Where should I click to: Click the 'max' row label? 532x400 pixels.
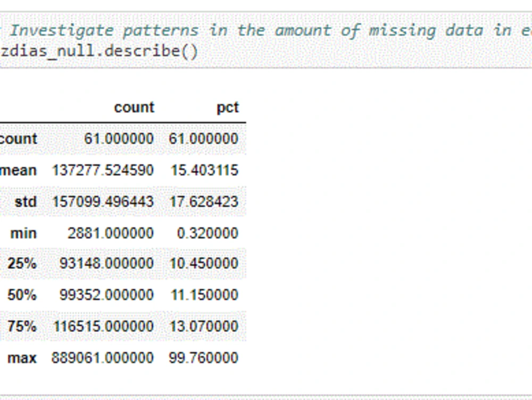tap(22, 358)
